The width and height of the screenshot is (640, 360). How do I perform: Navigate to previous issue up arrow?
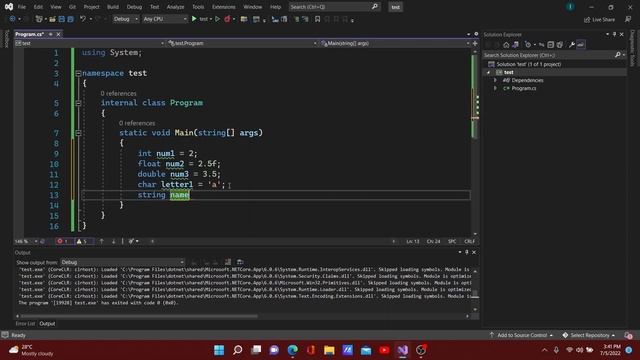pyautogui.click(x=102, y=241)
